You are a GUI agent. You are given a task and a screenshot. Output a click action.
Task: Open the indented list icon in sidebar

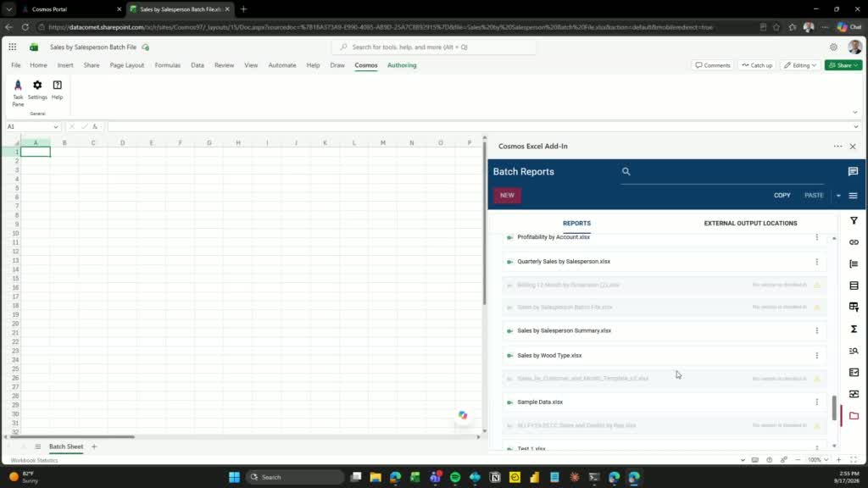[x=854, y=264]
